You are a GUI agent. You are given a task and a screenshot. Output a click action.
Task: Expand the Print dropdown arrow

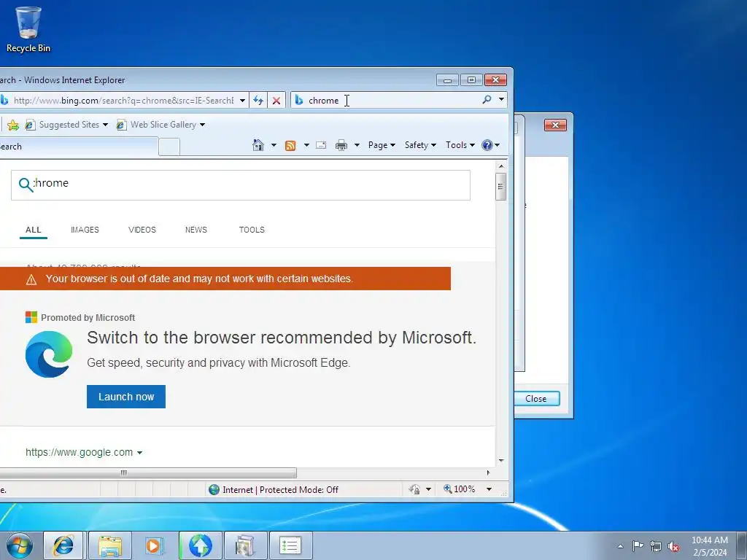click(357, 145)
